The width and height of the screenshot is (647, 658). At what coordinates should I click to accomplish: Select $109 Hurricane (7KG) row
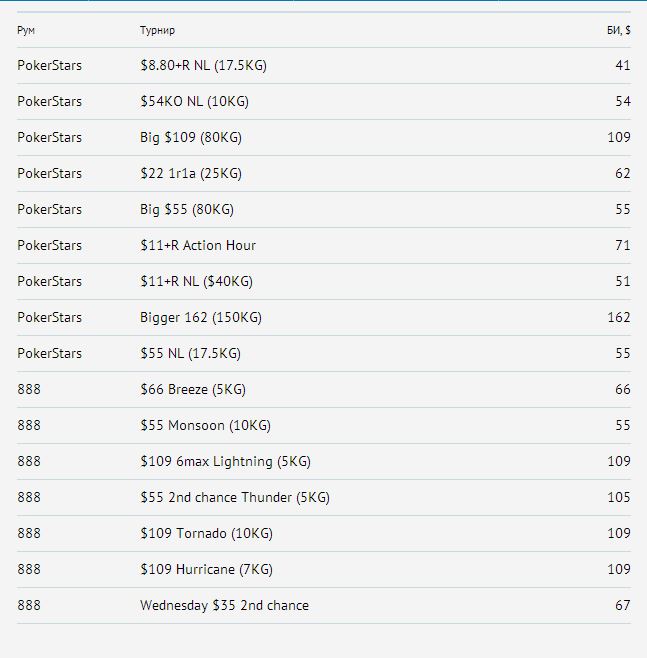pos(324,569)
